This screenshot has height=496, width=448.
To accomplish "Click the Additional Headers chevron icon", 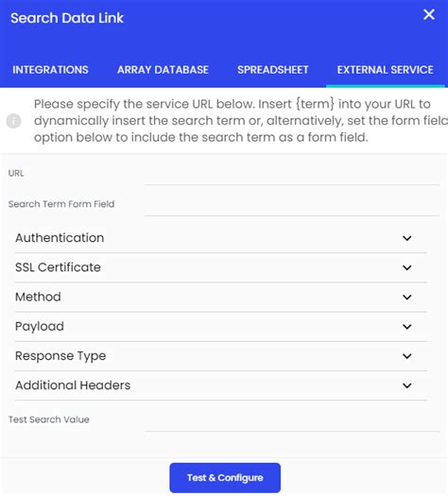I will point(407,385).
